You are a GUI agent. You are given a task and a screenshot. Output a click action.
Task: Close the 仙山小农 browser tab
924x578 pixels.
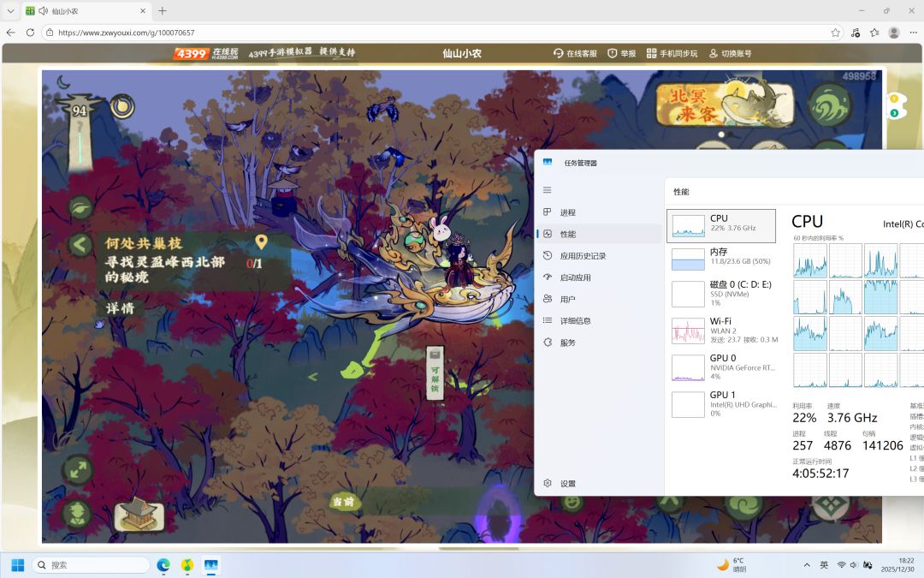(143, 10)
